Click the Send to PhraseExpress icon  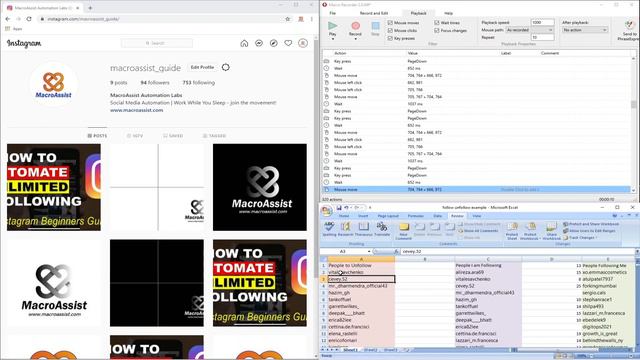point(629,25)
